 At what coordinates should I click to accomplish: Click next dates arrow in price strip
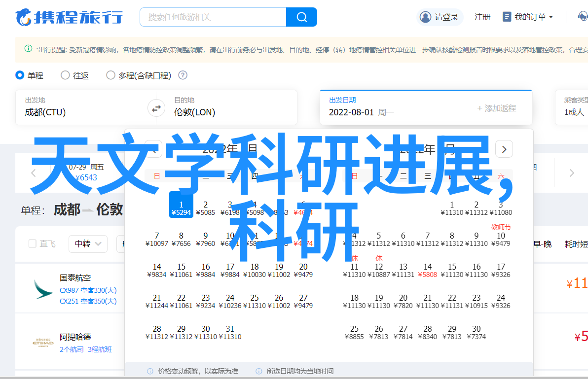[x=572, y=173]
